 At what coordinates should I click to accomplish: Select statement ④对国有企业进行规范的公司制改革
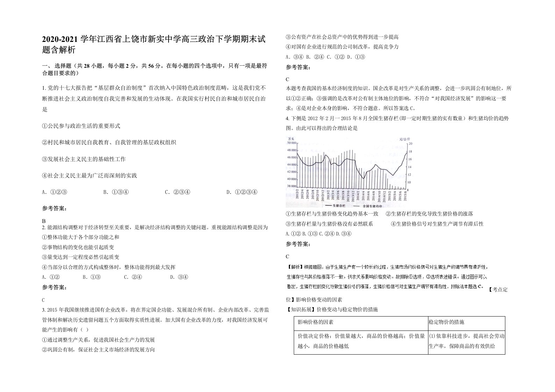(x=342, y=47)
